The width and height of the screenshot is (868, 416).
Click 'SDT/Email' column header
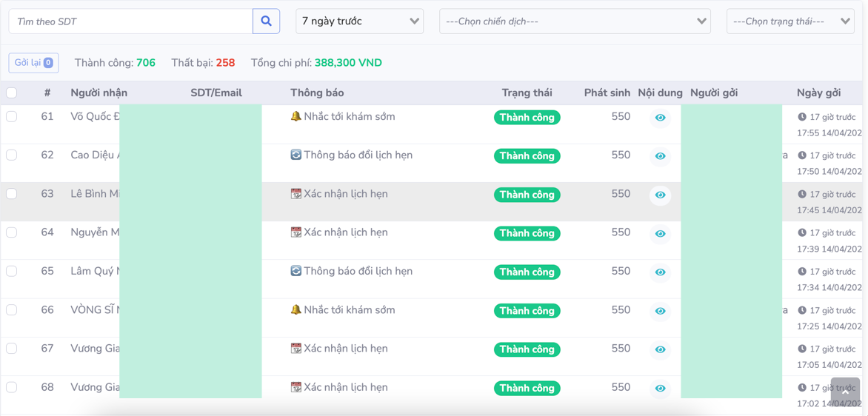(x=216, y=93)
